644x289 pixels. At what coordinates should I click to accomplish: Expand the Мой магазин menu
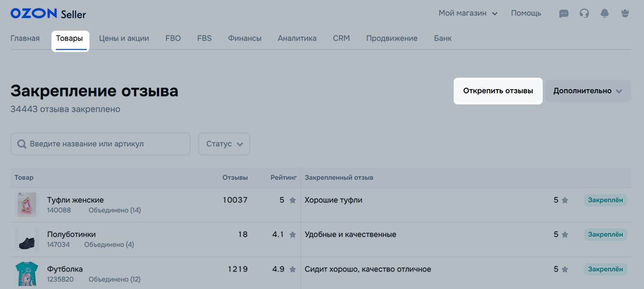click(x=468, y=13)
